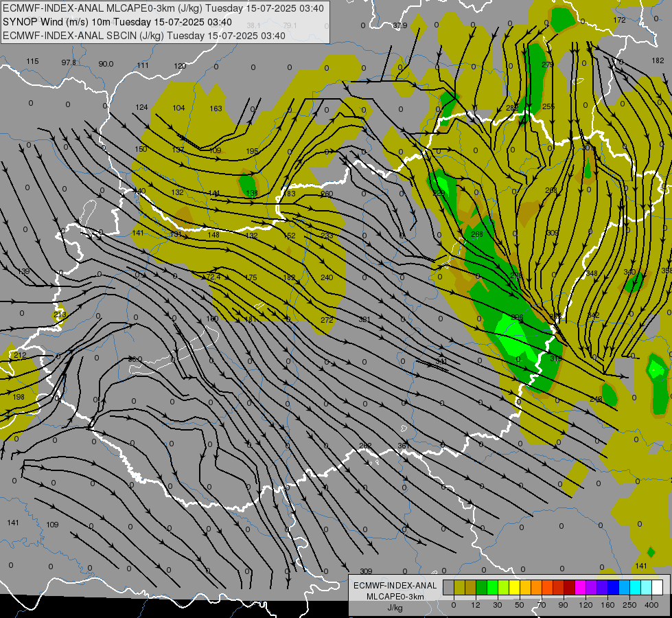Click the map value 124
The width and height of the screenshot is (672, 618).
click(141, 107)
